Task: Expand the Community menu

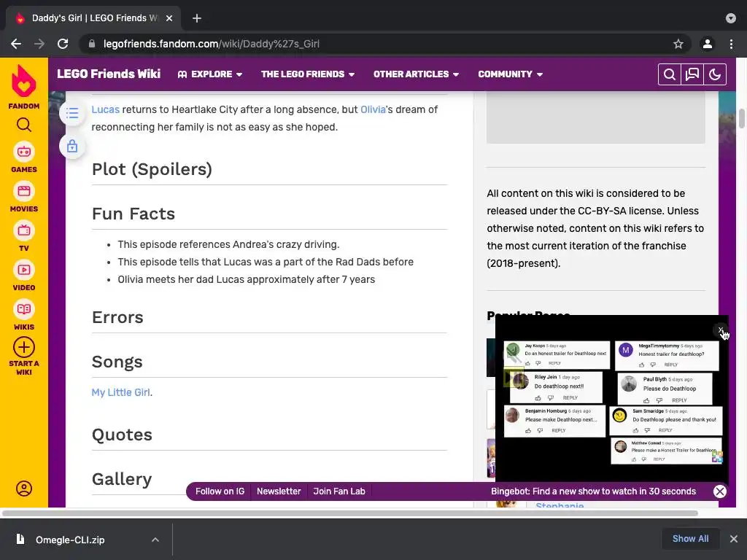Action: (510, 74)
